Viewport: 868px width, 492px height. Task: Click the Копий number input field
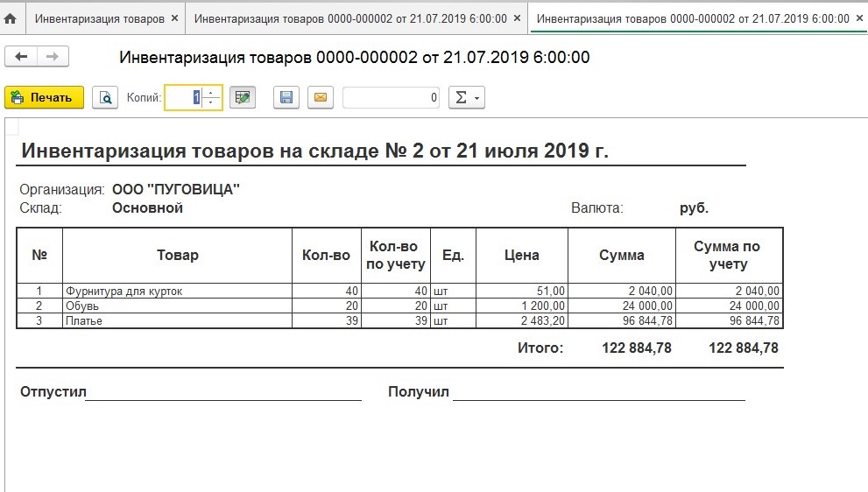pos(184,98)
